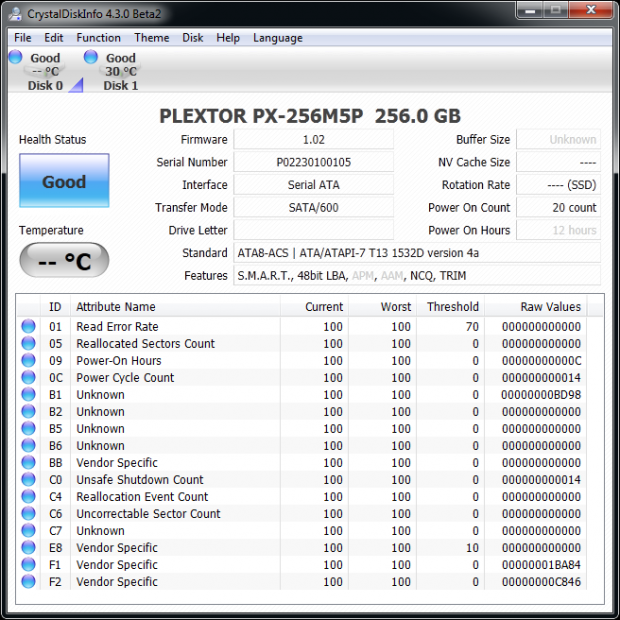The image size is (620, 620).
Task: Click status orb for Unsafe Shutdown Count
Action: (28, 479)
